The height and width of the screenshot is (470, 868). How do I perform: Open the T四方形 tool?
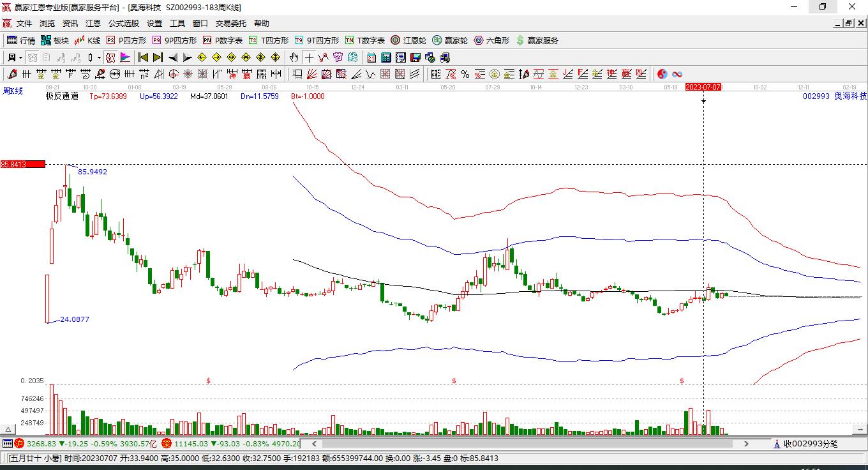(x=269, y=40)
